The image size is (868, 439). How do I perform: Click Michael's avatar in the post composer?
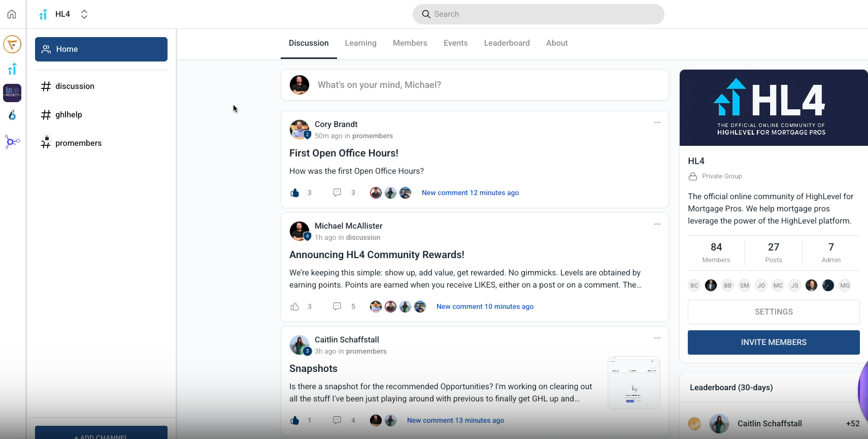[299, 85]
